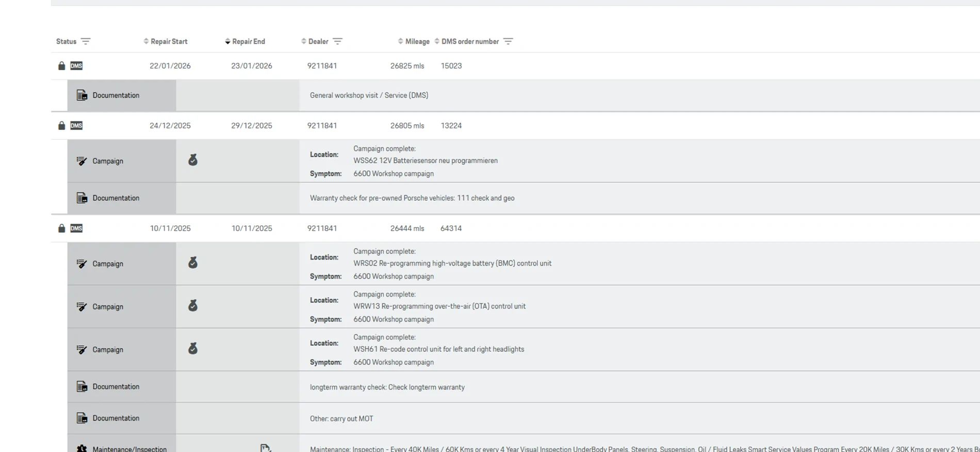Click the Documentation icon for General workshop visit
Image resolution: width=980 pixels, height=452 pixels.
(x=82, y=95)
